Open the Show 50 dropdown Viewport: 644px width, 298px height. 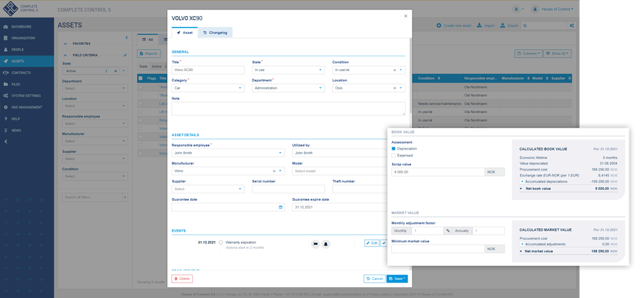point(557,54)
